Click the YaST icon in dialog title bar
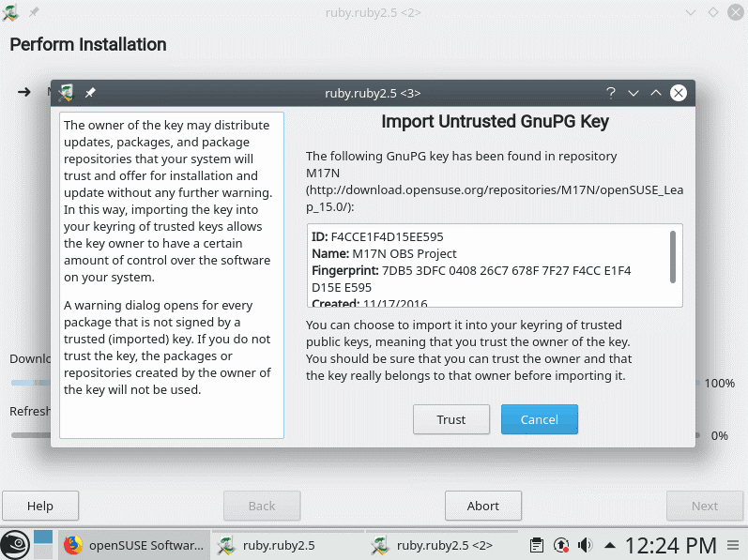Image resolution: width=748 pixels, height=560 pixels. click(x=66, y=93)
